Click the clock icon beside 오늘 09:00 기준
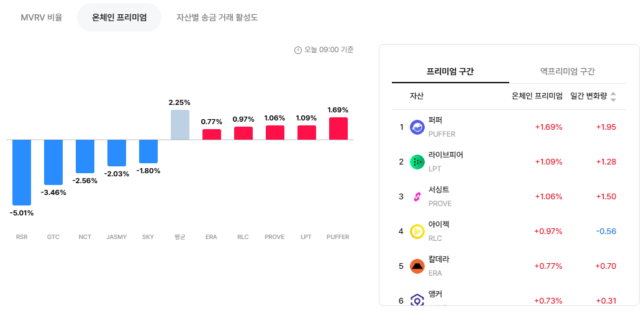The image size is (644, 311). click(298, 50)
